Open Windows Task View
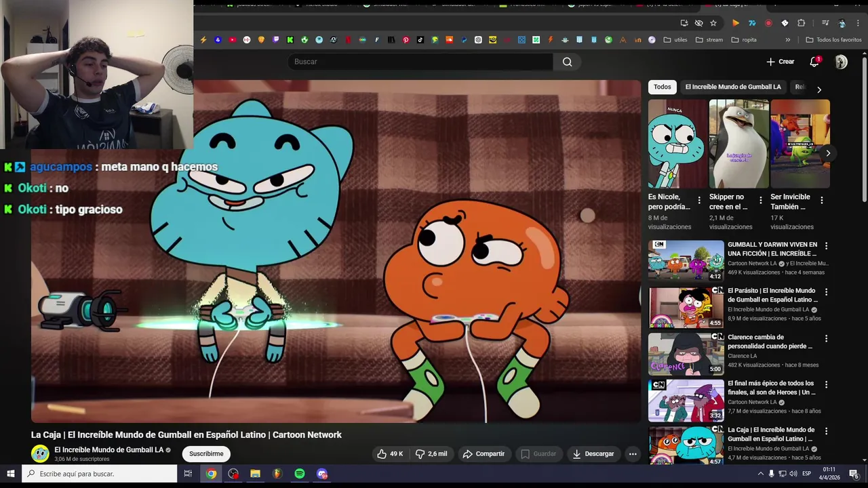Image resolution: width=868 pixels, height=488 pixels. click(x=188, y=474)
